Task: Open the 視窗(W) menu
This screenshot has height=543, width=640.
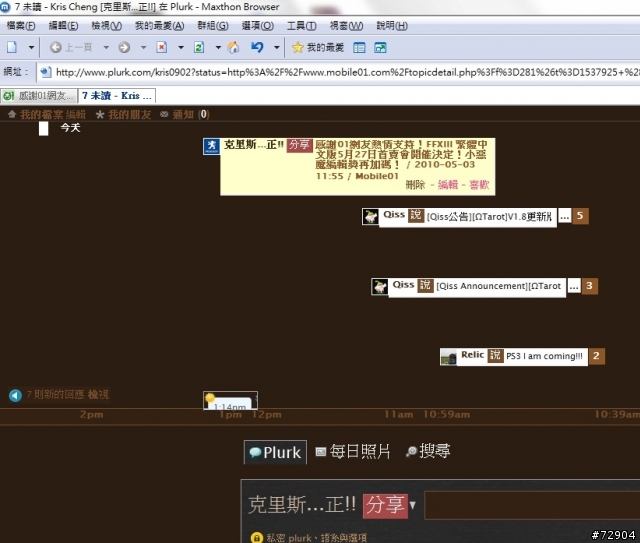Action: point(346,26)
